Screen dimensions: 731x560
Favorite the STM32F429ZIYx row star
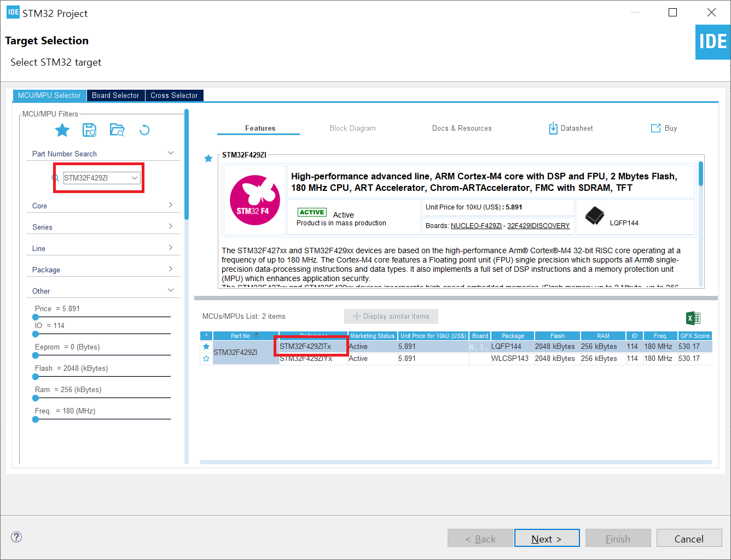[206, 359]
